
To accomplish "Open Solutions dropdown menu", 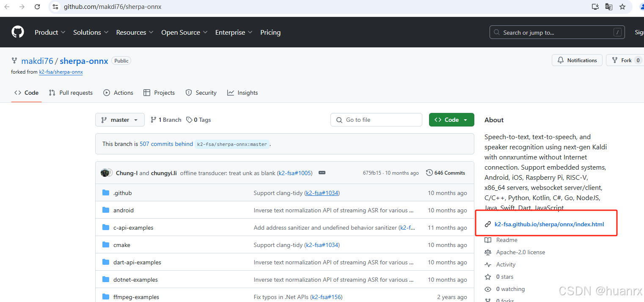I will [x=91, y=32].
